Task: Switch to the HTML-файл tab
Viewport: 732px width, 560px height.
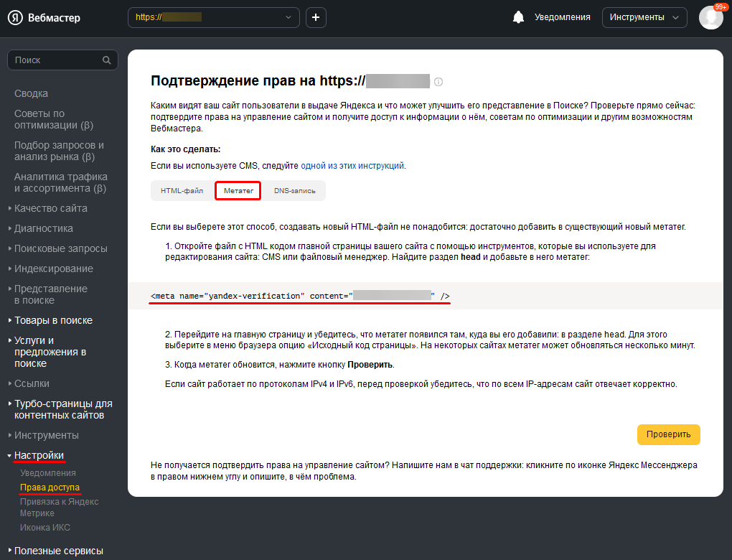Action: (182, 190)
